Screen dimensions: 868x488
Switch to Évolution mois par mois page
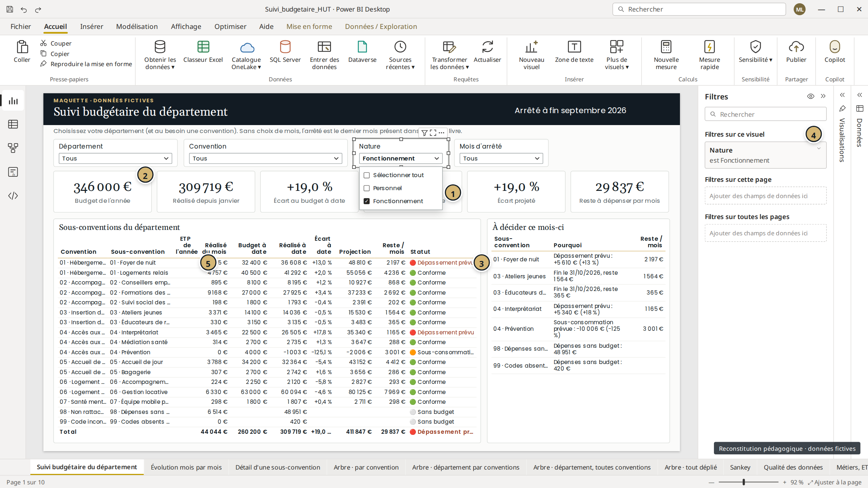(186, 467)
